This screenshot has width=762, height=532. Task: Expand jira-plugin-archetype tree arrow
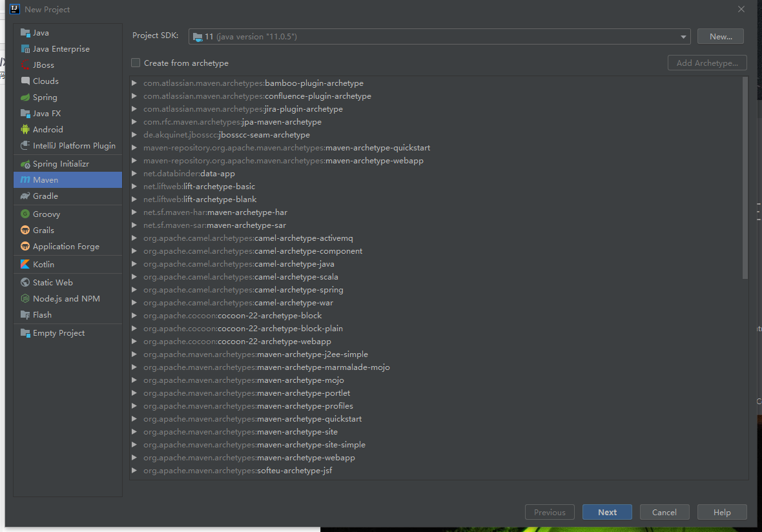(134, 109)
